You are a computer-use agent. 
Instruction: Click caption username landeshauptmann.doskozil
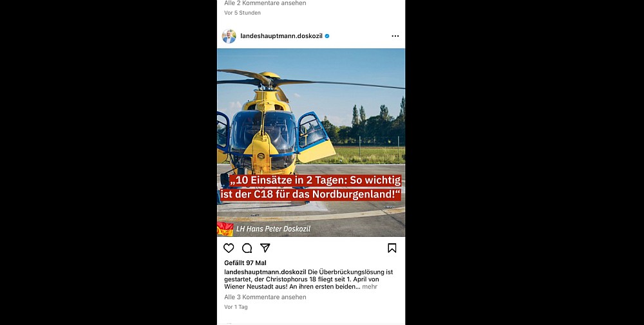[265, 272]
